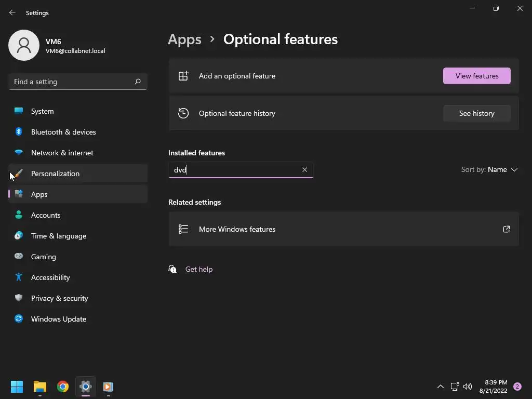Open Windows Start menu
Screen dimensions: 532x399
[17, 387]
